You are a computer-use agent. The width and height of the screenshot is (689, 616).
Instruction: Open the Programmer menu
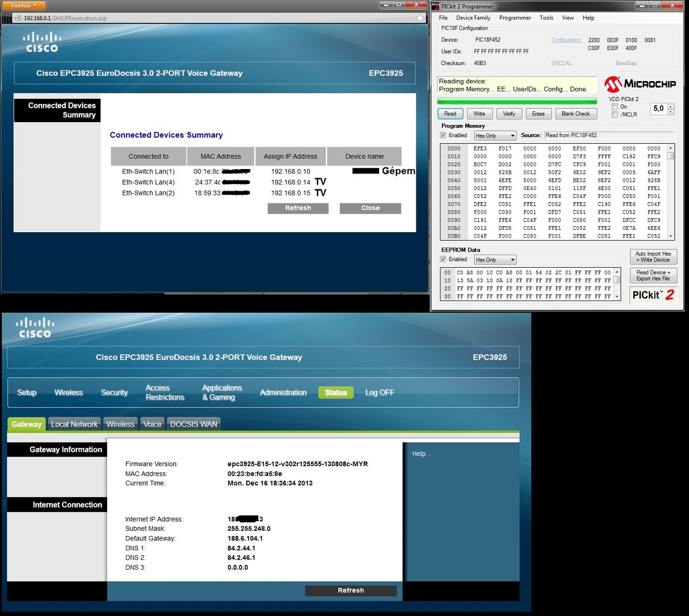(x=514, y=17)
